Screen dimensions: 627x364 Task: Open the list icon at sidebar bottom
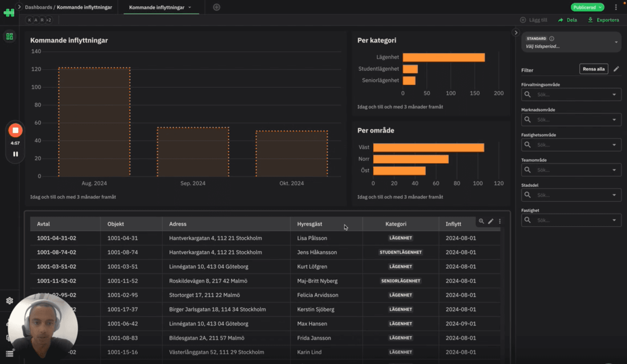[9, 353]
